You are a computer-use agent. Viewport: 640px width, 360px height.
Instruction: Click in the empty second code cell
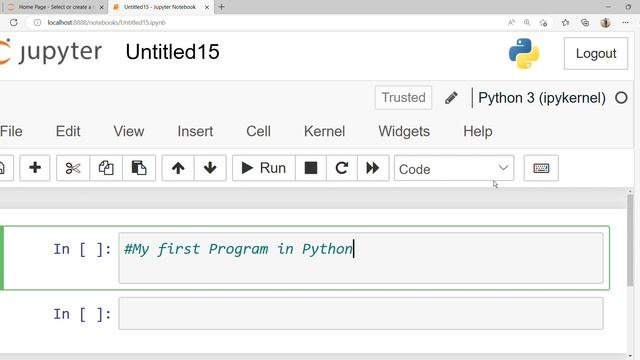pyautogui.click(x=361, y=313)
